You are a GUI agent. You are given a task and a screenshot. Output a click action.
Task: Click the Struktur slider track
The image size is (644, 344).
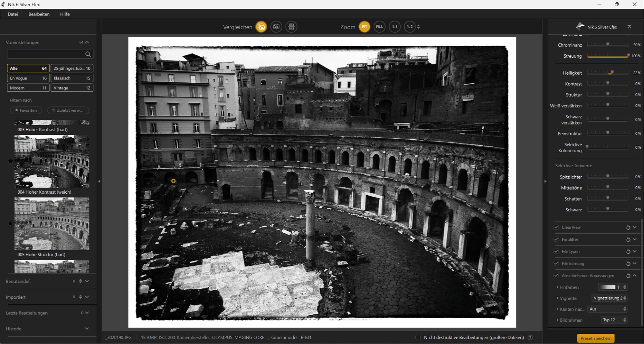click(608, 95)
